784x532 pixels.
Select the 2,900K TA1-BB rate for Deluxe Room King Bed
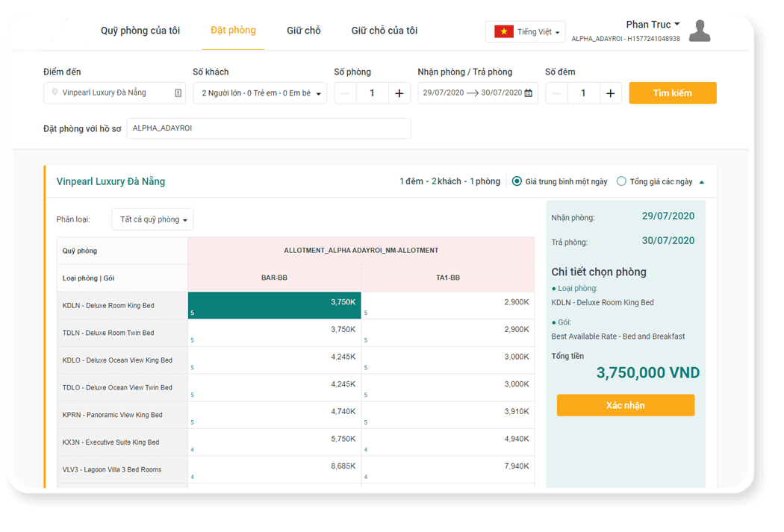(x=447, y=304)
